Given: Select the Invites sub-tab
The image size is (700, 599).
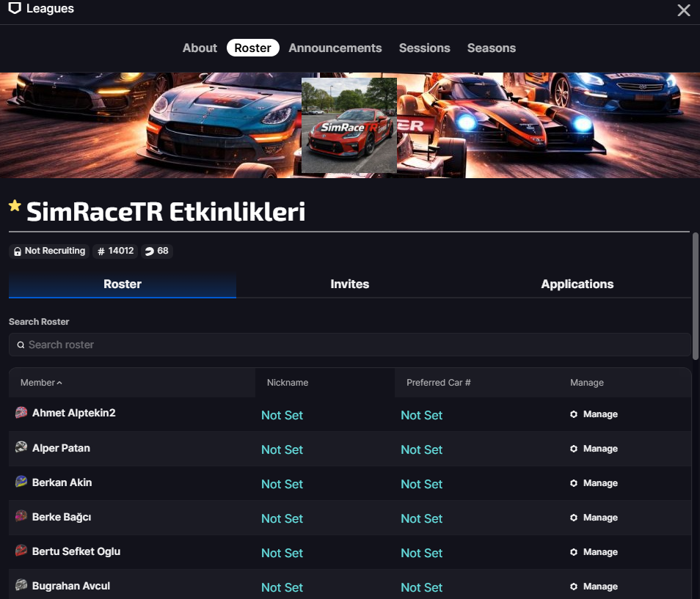Looking at the screenshot, I should click(x=350, y=284).
